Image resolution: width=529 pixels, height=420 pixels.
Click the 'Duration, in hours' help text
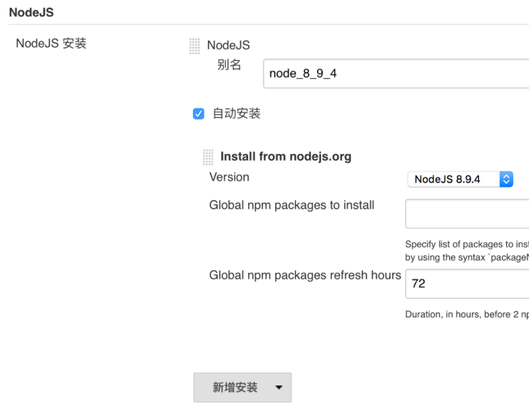coord(467,315)
